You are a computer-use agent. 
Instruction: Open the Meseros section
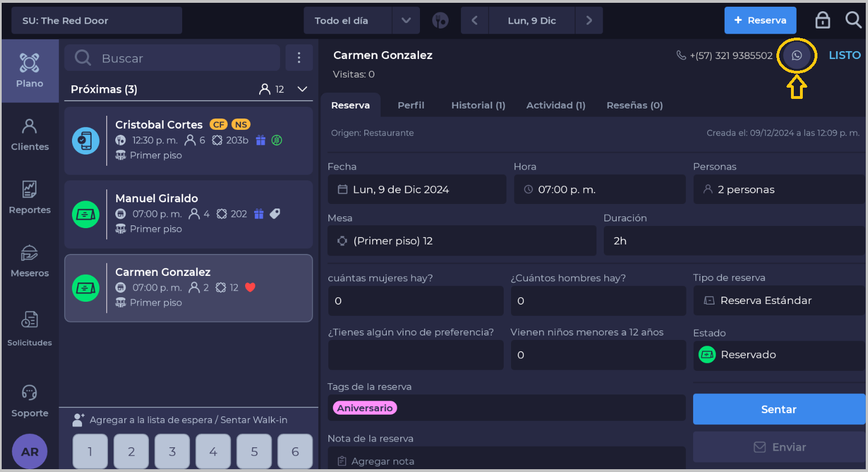click(x=30, y=261)
